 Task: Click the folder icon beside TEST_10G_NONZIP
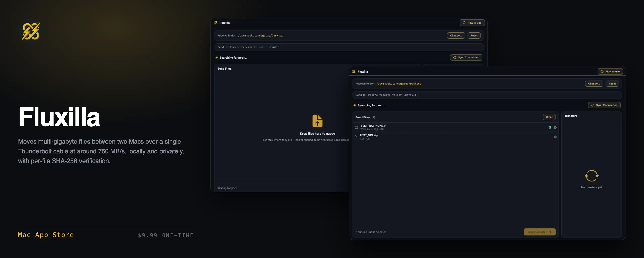356,127
